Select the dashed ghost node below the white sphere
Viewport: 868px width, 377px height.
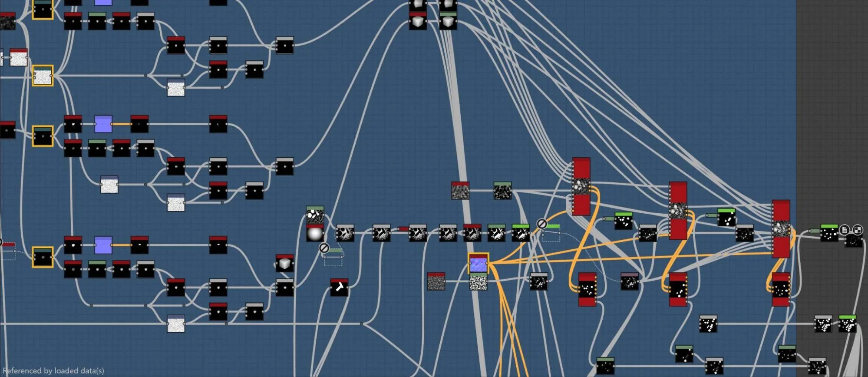tap(333, 258)
